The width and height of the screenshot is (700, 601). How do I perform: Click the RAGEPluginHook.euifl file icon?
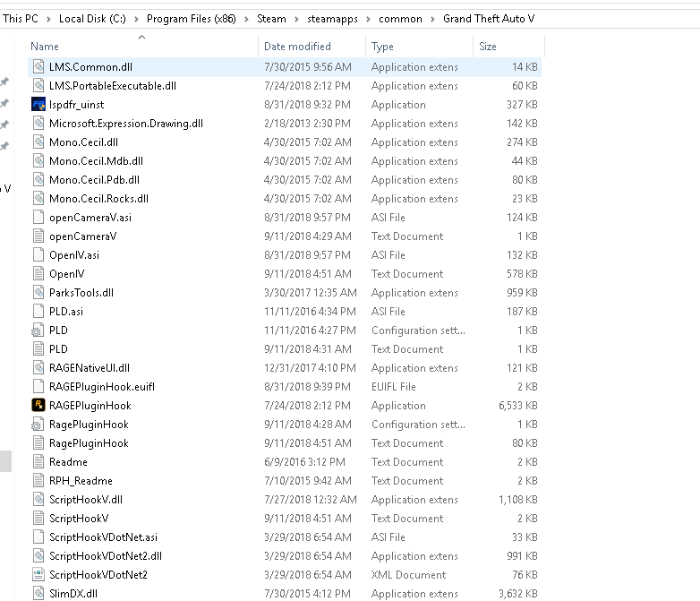pos(38,387)
